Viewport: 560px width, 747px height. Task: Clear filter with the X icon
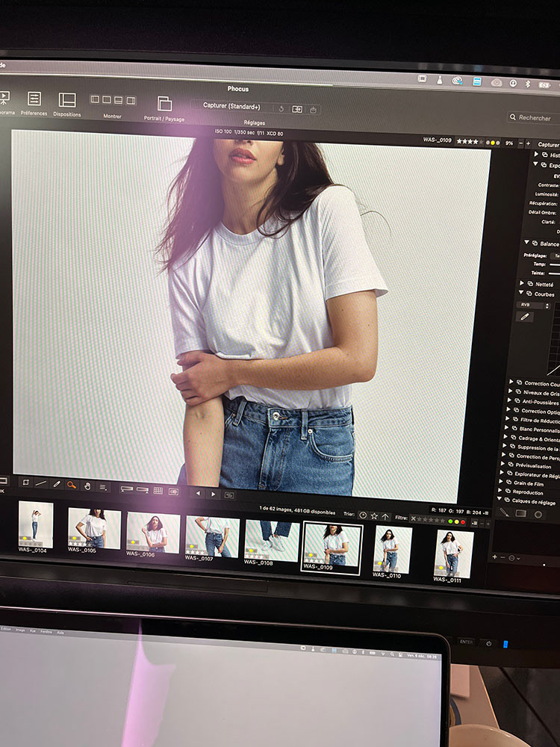tap(414, 518)
